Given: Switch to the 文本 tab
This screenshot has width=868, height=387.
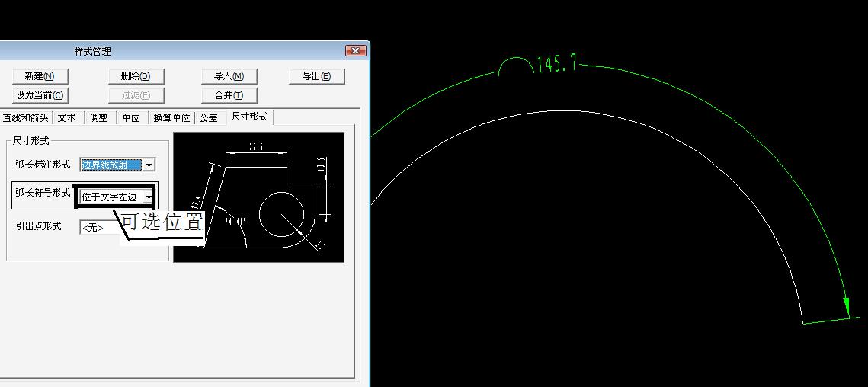Looking at the screenshot, I should (67, 117).
